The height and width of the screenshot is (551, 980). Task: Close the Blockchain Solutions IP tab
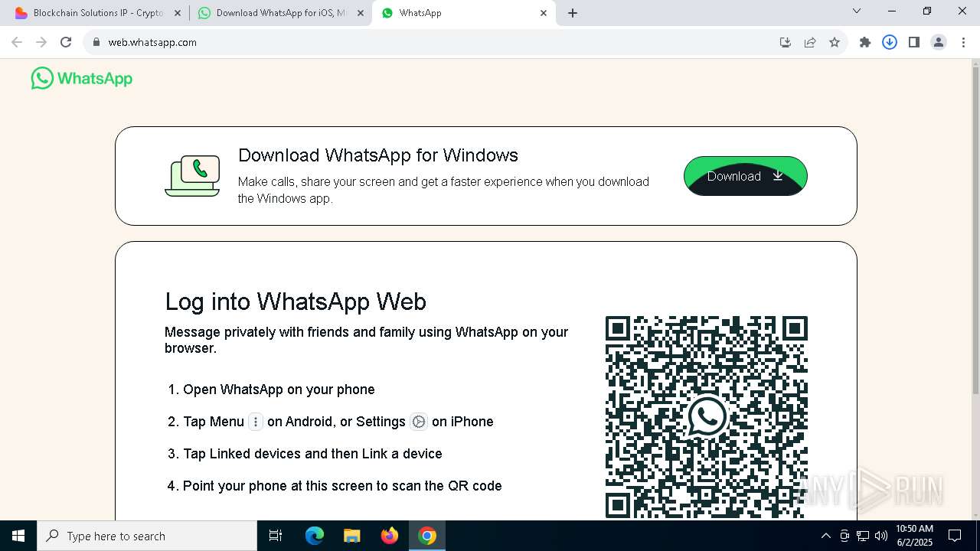178,13
